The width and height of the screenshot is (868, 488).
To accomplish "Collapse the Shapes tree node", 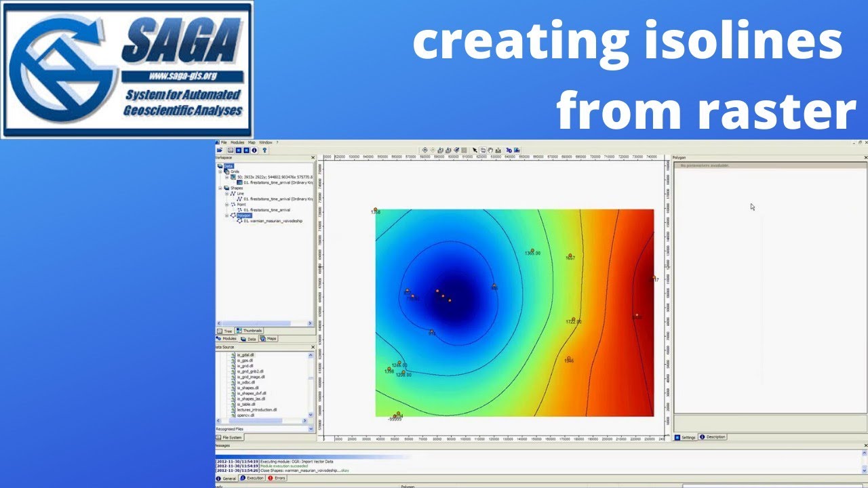I will [x=220, y=188].
